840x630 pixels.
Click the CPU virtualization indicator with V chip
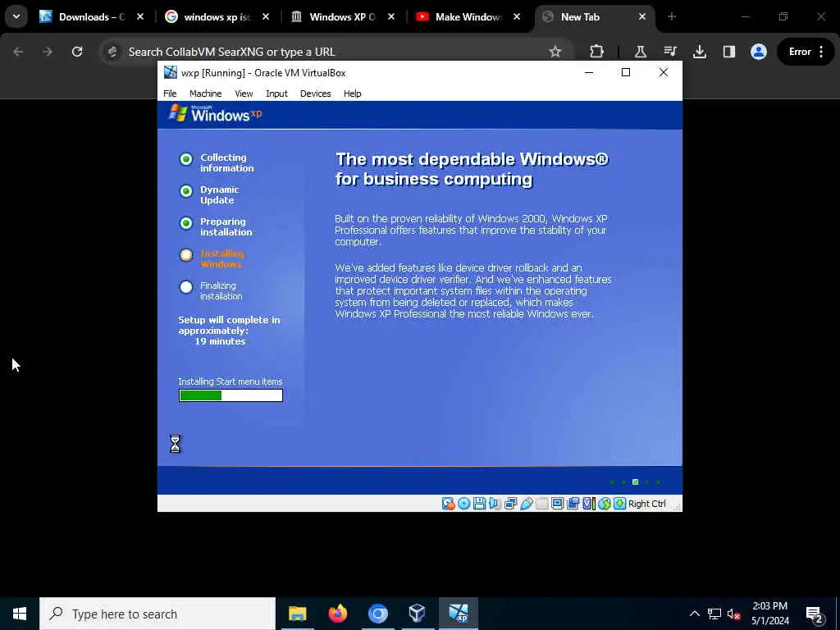[588, 504]
